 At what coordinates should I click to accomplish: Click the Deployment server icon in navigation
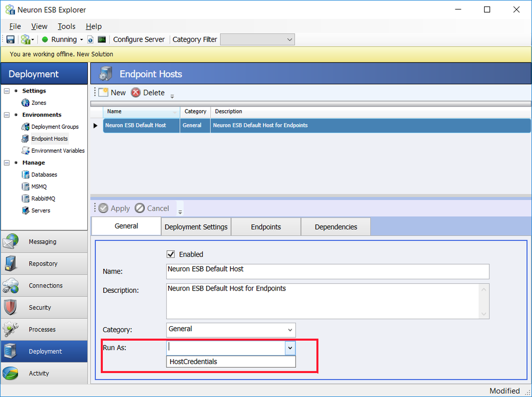click(10, 351)
